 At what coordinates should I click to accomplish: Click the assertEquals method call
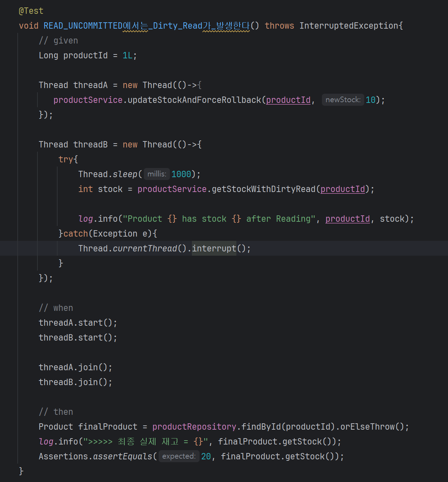[x=123, y=457]
